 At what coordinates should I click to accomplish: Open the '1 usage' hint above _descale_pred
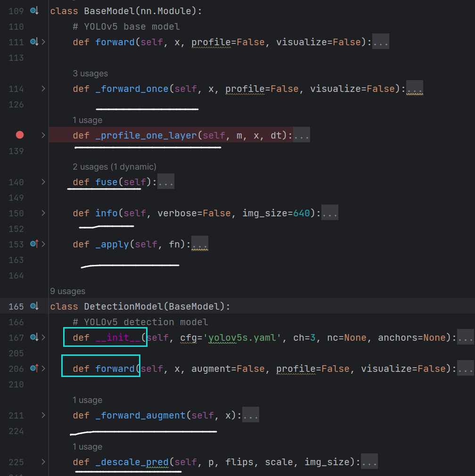click(87, 447)
